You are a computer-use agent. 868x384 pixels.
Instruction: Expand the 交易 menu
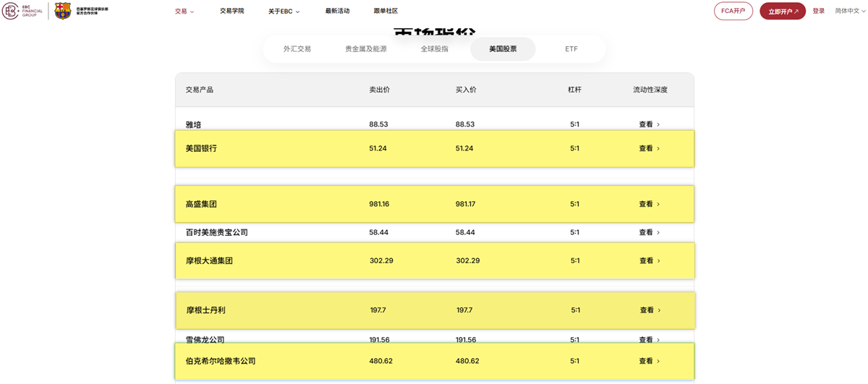click(184, 12)
